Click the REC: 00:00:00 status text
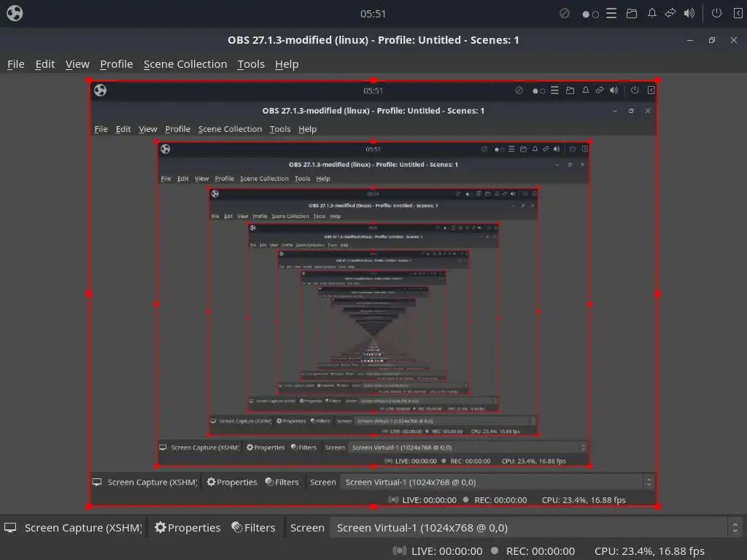This screenshot has height=560, width=747. (541, 551)
